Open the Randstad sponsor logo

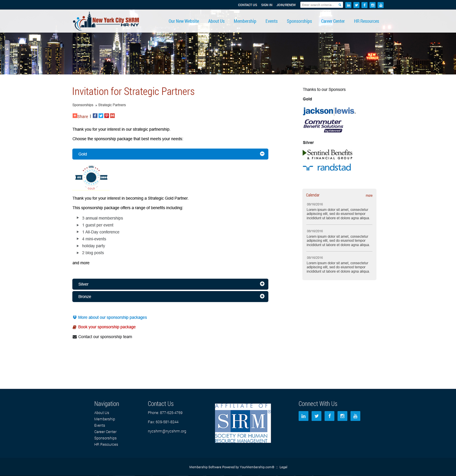pyautogui.click(x=327, y=167)
